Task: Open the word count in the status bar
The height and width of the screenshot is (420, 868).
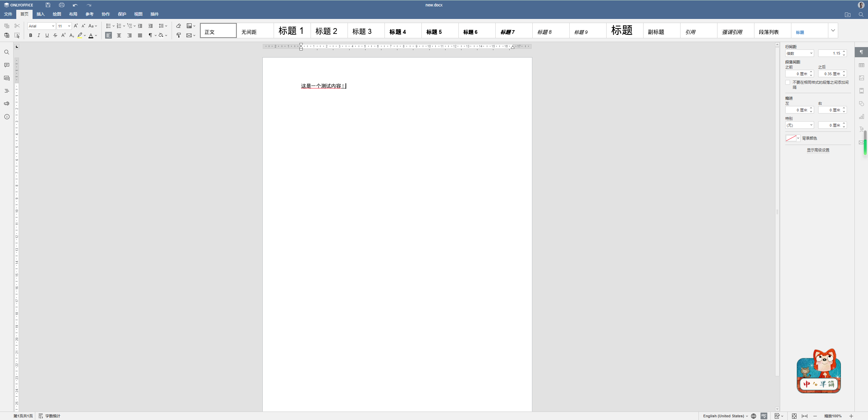Action: (x=50, y=416)
